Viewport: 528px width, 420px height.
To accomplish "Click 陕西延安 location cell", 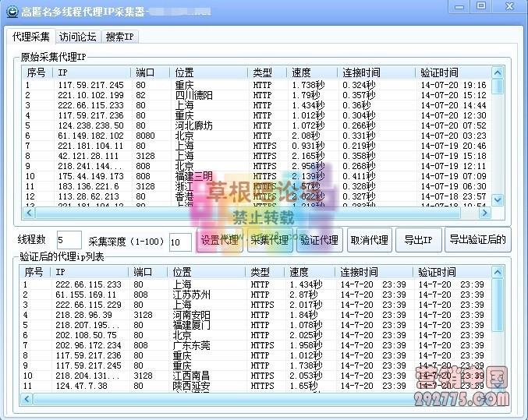I will [191, 386].
